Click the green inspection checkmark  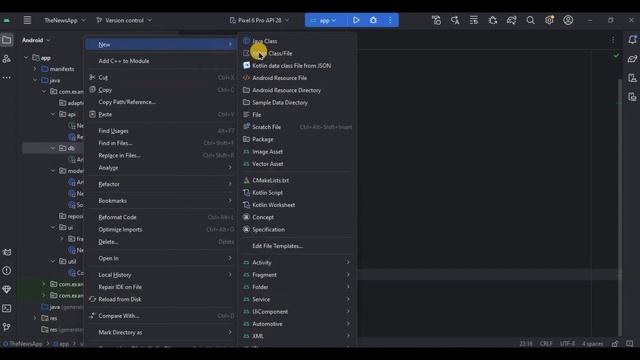[x=616, y=56]
